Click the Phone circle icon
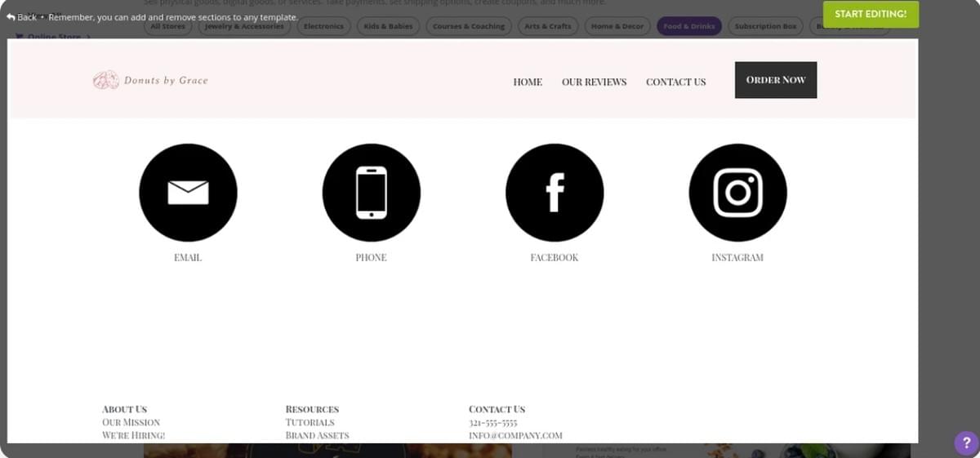This screenshot has width=980, height=458. pos(372,193)
